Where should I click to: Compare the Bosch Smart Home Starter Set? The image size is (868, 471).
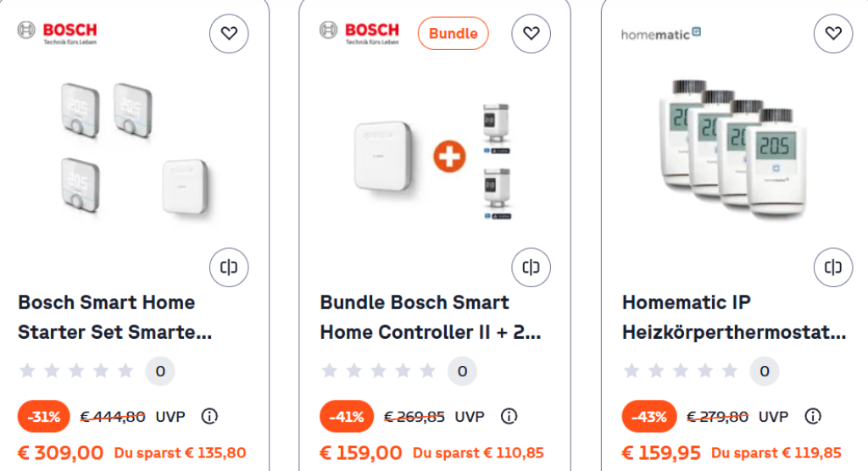[229, 268]
